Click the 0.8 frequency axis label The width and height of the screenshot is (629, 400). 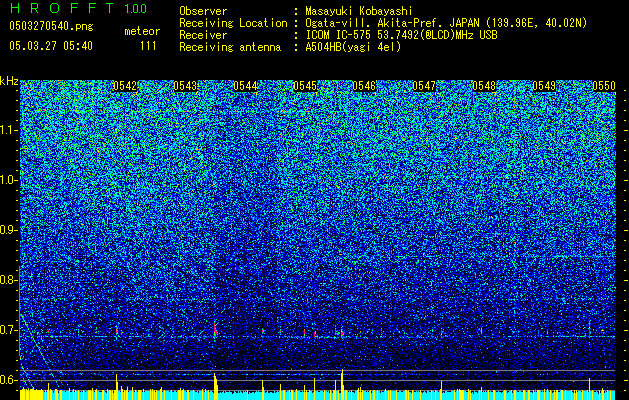point(8,280)
